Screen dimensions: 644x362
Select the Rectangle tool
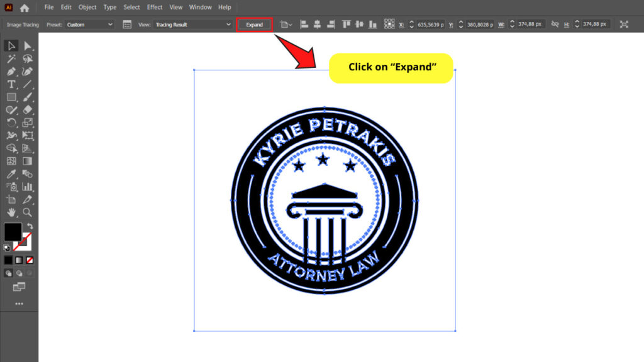[11, 97]
